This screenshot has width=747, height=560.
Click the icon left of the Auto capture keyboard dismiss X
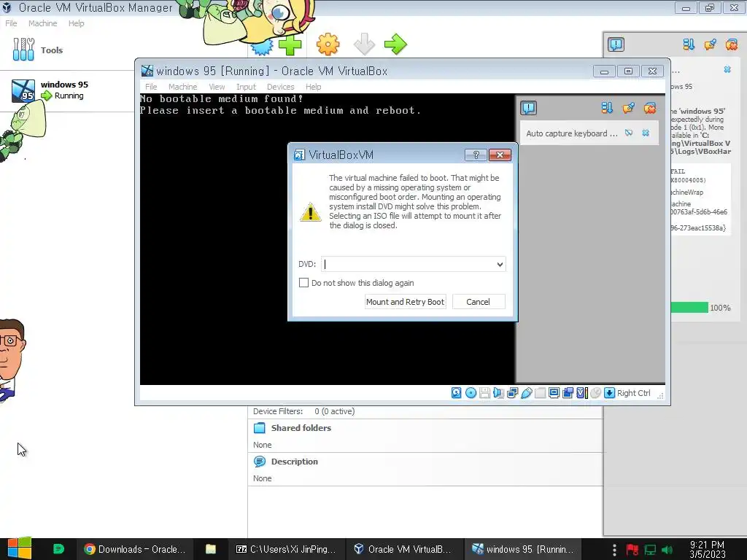(629, 133)
